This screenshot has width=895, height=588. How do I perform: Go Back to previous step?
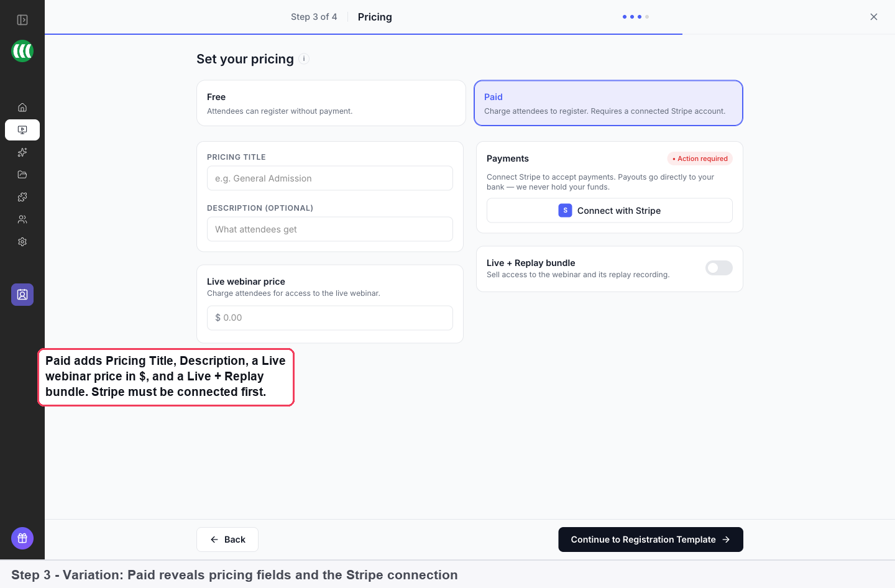pyautogui.click(x=227, y=540)
